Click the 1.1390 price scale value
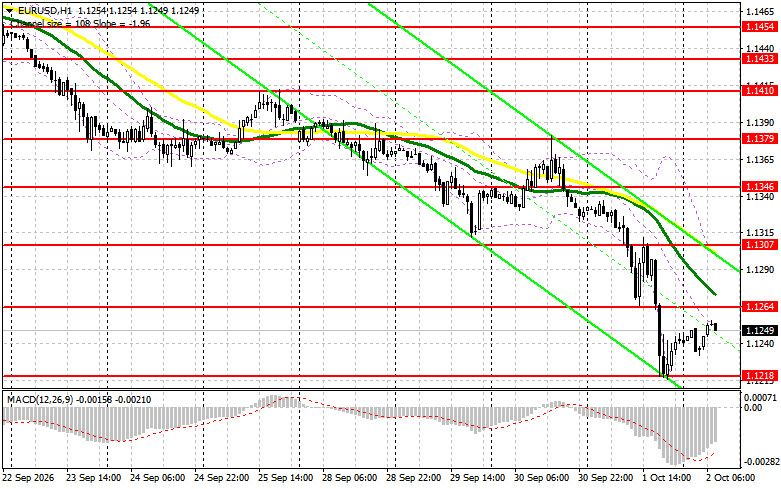 point(760,122)
